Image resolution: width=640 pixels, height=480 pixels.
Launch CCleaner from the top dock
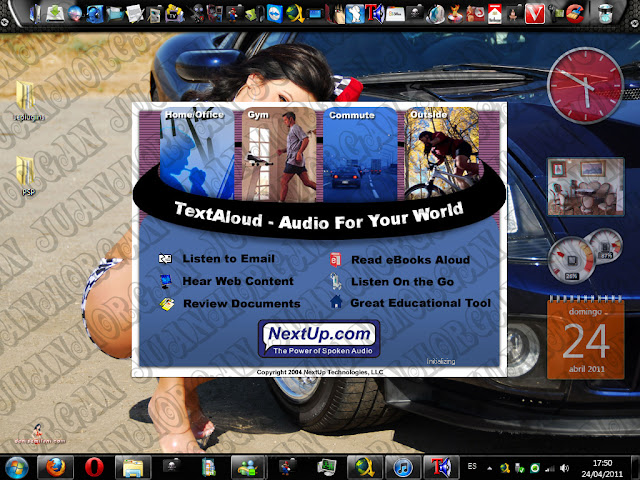pos(575,13)
